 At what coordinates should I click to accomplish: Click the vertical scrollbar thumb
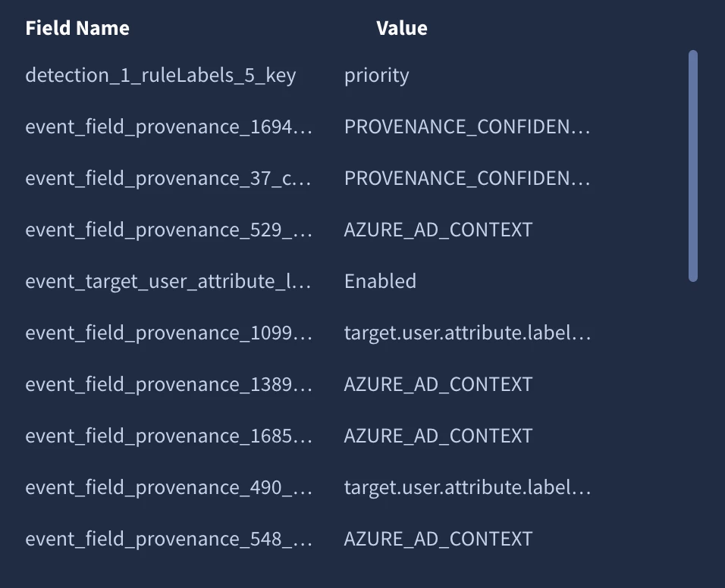click(x=692, y=166)
